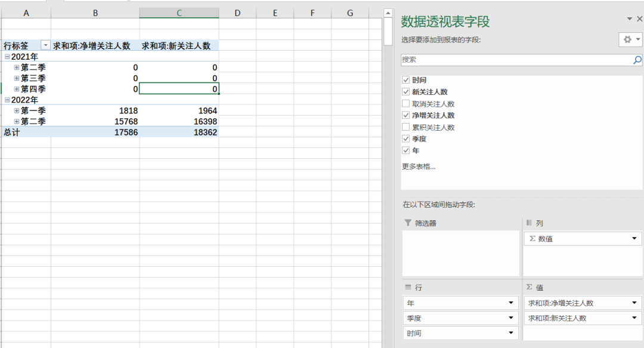The height and width of the screenshot is (348, 644).
Task: Click the 更多表格... link
Action: click(419, 167)
